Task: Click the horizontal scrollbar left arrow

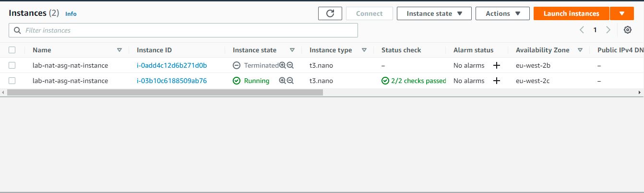Action: [x=3, y=92]
